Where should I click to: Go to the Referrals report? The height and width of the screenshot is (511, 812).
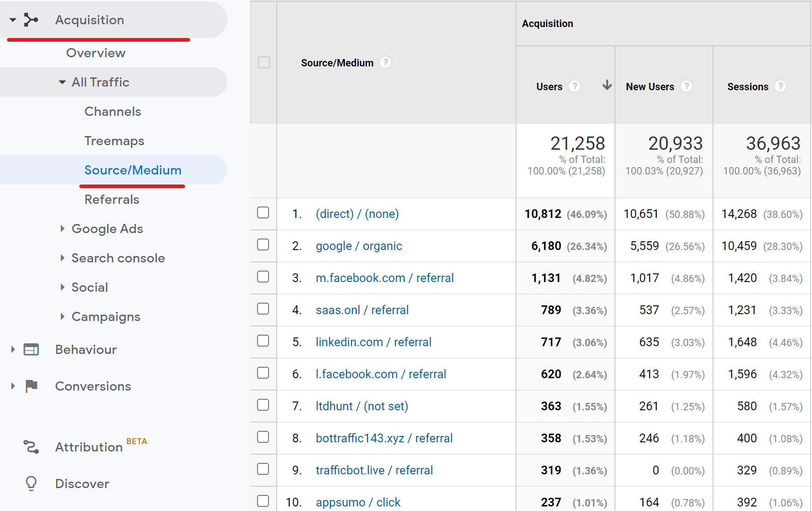coord(112,200)
